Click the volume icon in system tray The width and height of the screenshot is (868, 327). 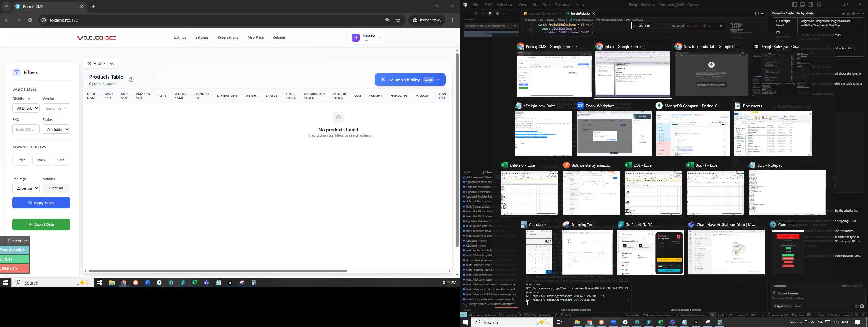pos(819,322)
